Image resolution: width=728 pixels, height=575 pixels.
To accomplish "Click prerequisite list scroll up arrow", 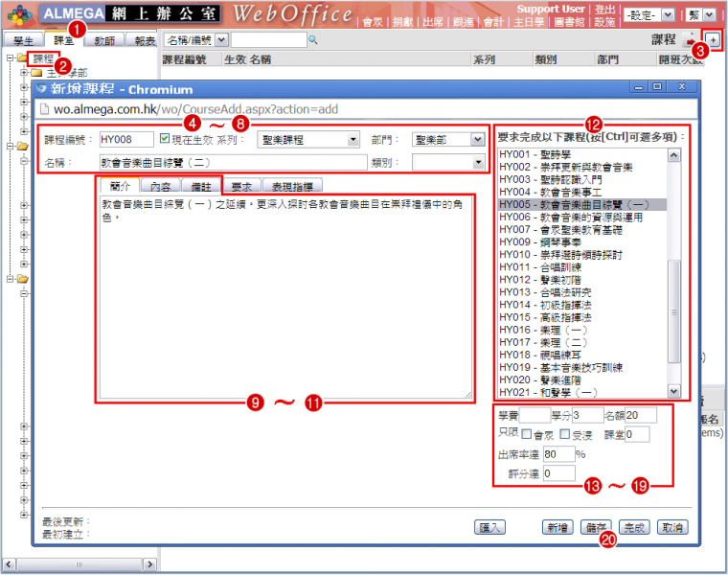I will click(x=674, y=155).
